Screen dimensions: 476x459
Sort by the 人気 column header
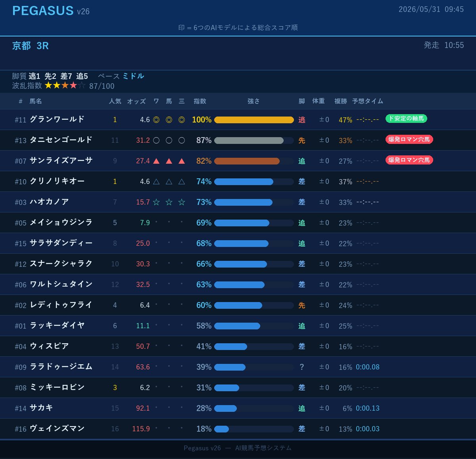tap(115, 101)
